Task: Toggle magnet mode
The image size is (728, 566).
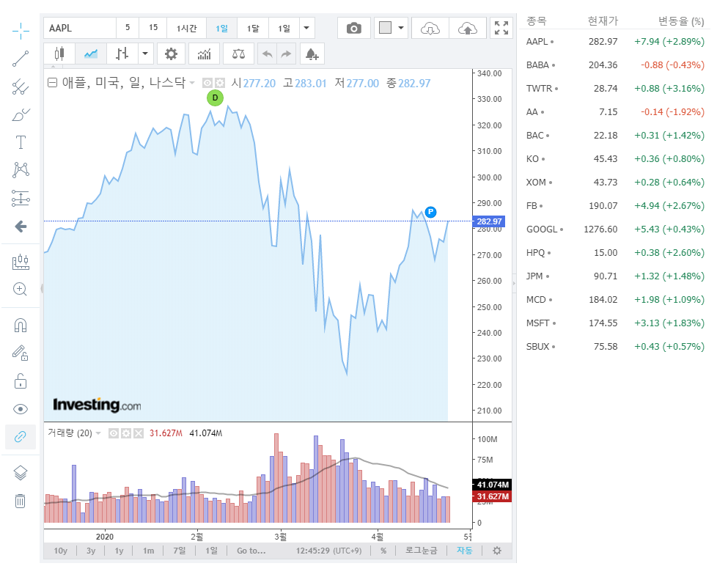Action: tap(21, 325)
